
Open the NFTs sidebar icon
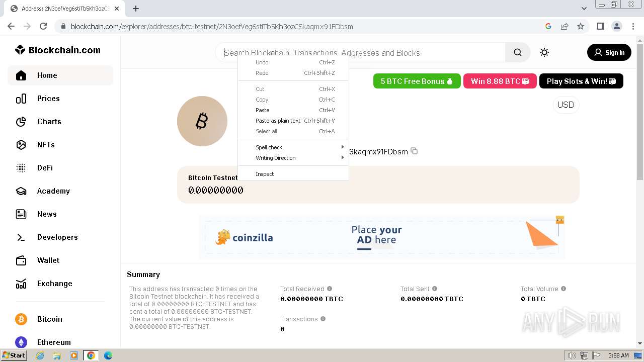(x=21, y=145)
